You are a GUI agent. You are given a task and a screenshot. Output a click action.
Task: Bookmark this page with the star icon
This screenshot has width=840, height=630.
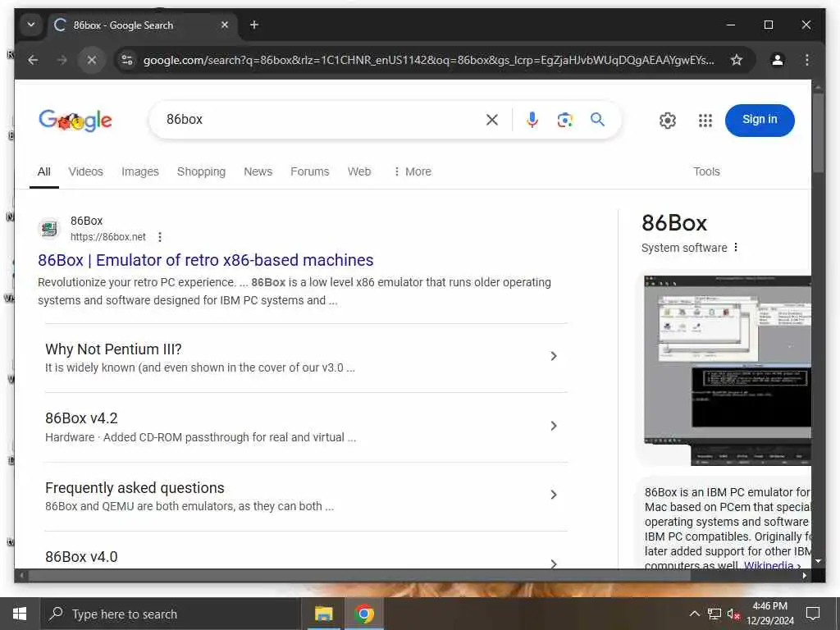[737, 60]
